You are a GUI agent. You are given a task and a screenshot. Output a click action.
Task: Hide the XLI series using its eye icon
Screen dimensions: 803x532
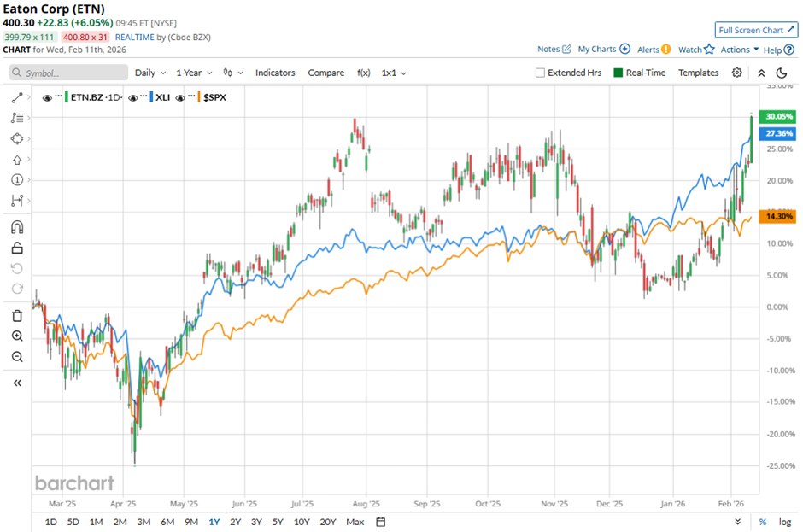coord(133,98)
